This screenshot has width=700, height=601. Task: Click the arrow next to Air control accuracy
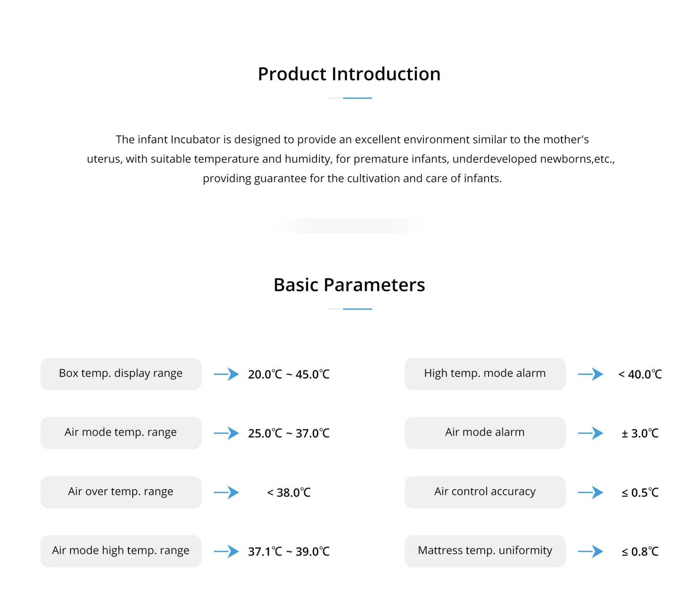(x=591, y=492)
